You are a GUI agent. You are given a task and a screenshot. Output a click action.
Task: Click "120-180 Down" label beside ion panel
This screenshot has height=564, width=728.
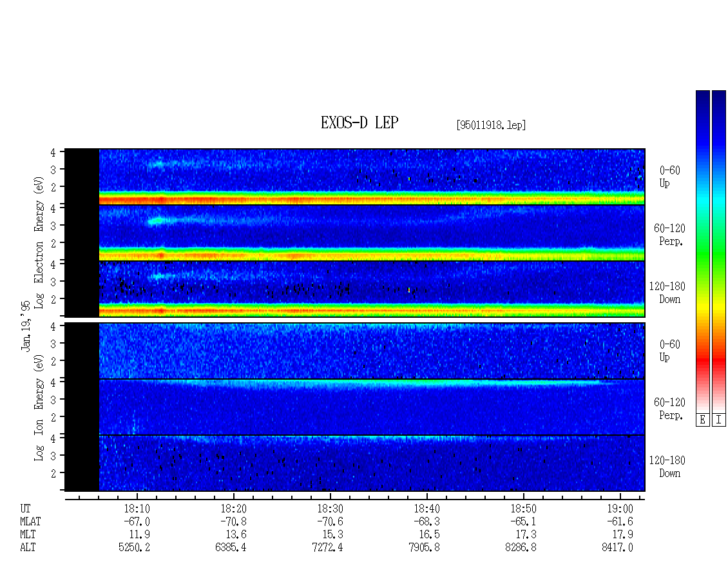coord(667,467)
